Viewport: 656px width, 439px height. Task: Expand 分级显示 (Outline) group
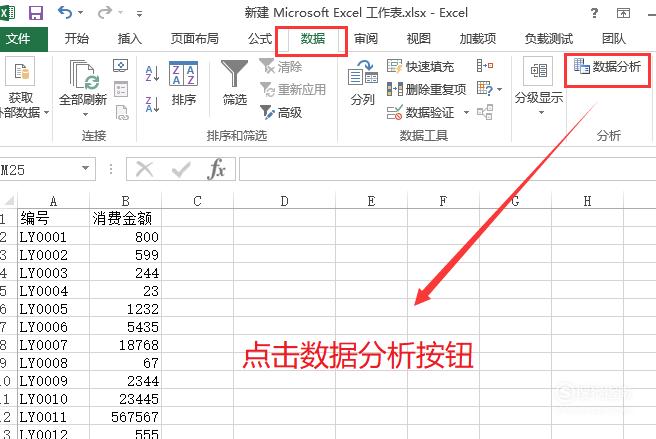pos(539,86)
